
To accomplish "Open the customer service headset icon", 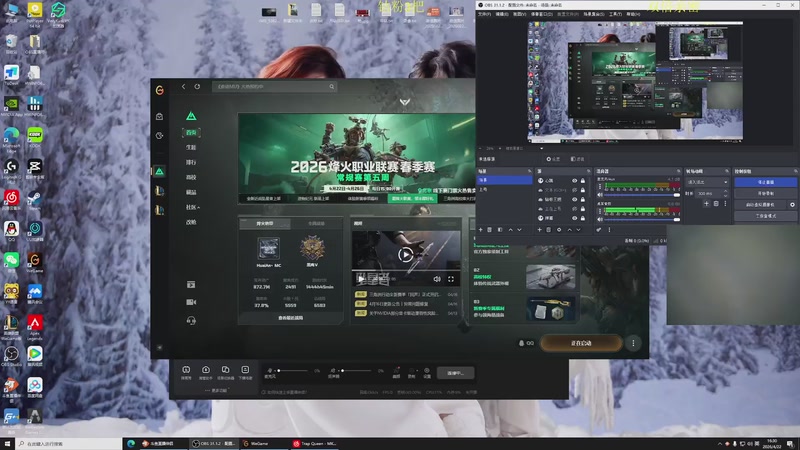I will [190, 319].
